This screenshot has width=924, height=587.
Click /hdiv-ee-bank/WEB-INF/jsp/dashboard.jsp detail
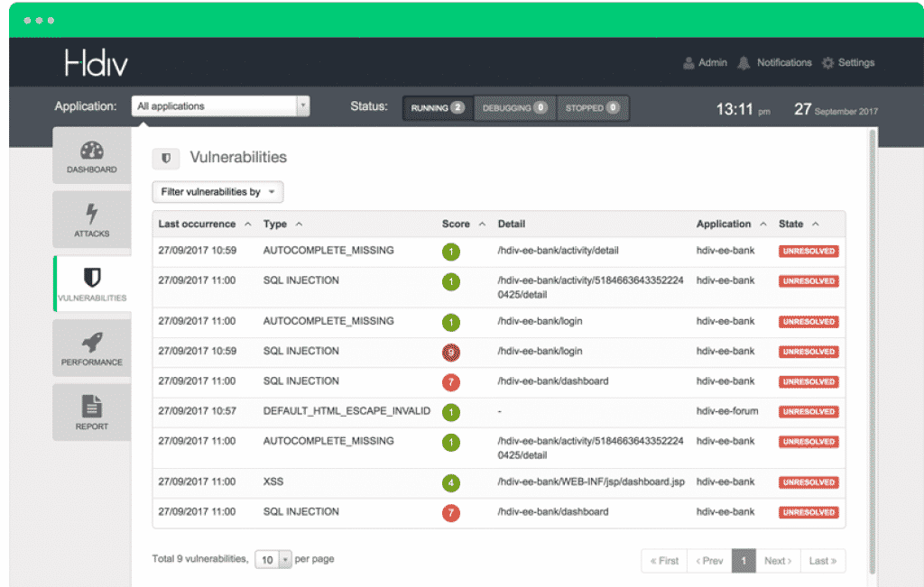pos(591,482)
